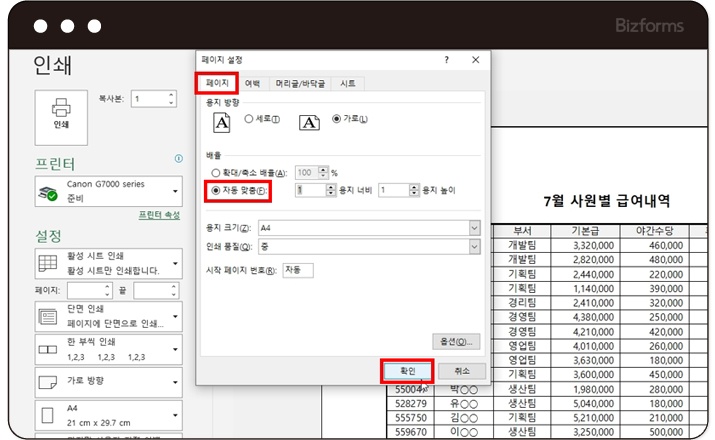
Task: Click the single-sided print icon
Action: tap(47, 317)
